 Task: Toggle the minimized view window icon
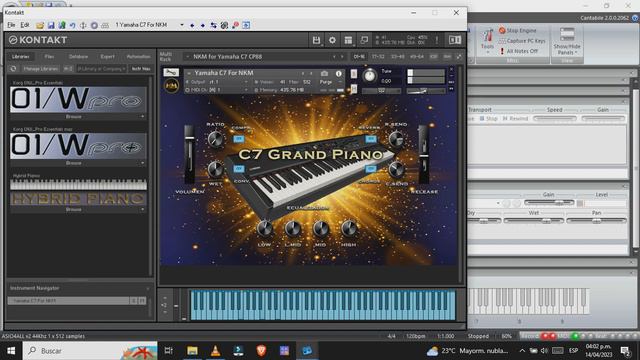click(x=364, y=40)
